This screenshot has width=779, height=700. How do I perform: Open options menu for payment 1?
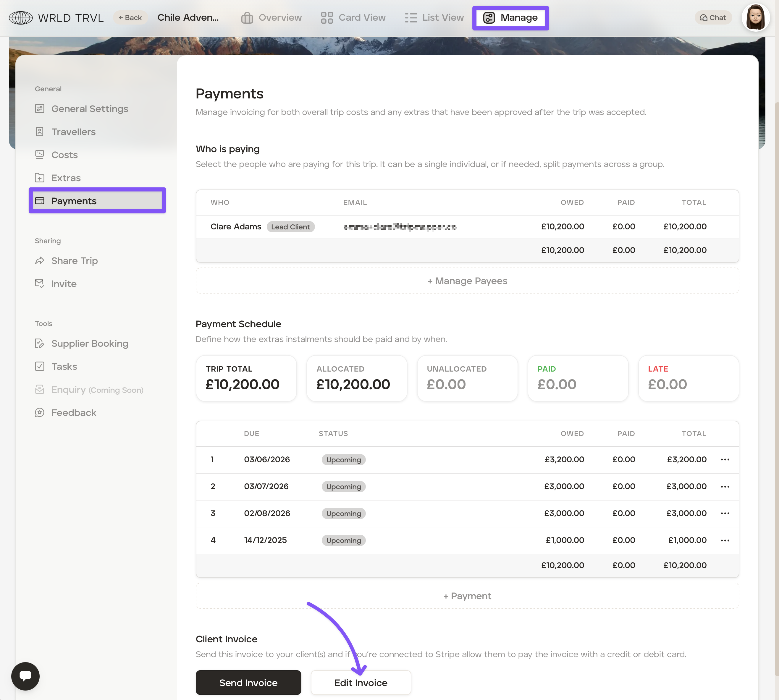click(x=725, y=460)
